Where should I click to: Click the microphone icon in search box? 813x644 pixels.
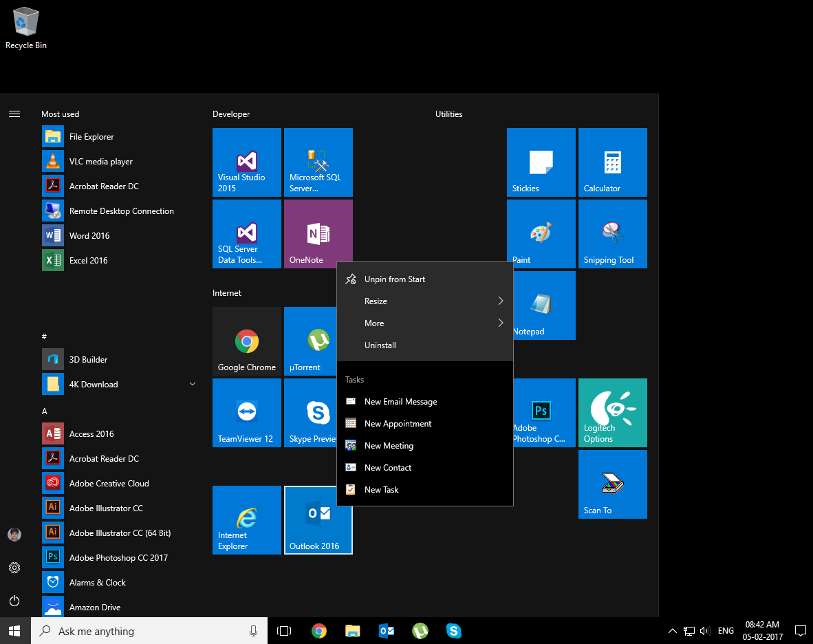pyautogui.click(x=254, y=631)
